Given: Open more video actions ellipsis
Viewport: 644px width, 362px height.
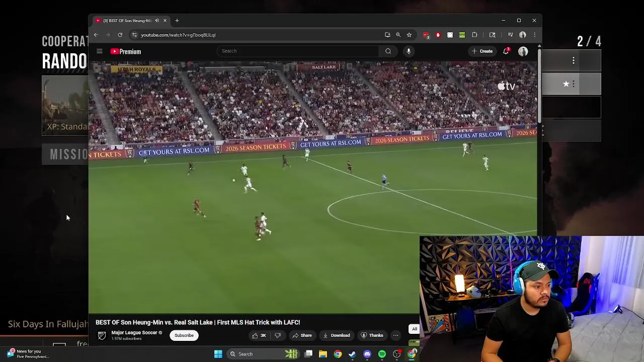Looking at the screenshot, I should [395, 335].
